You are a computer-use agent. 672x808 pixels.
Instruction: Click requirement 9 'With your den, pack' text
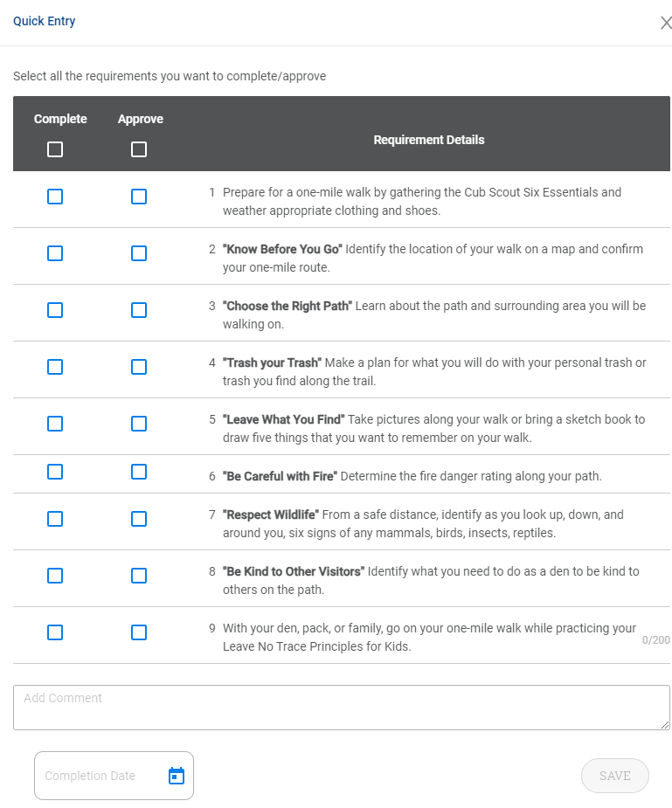click(x=429, y=637)
